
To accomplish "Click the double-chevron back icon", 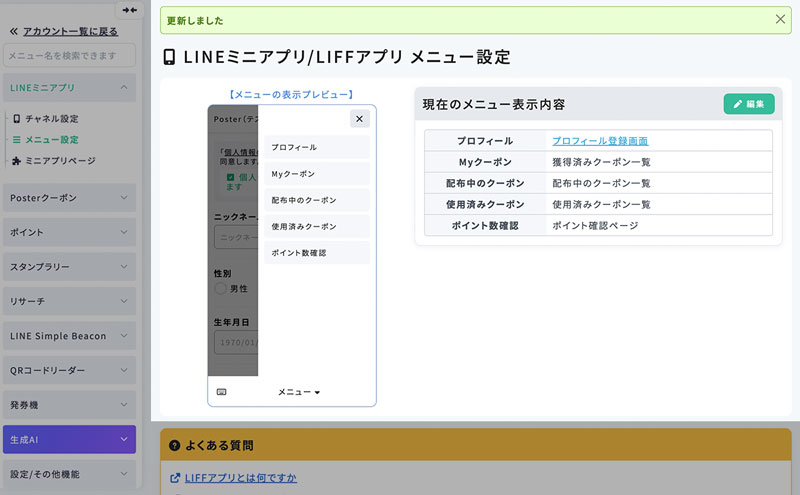I will point(14,32).
